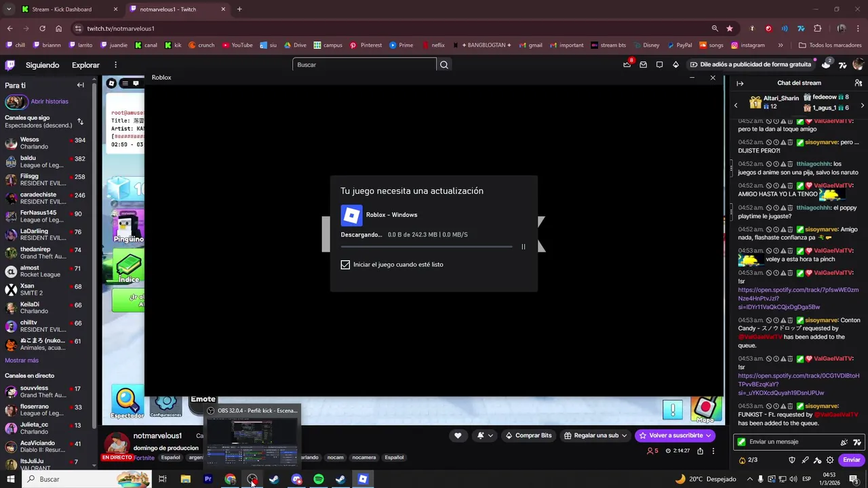Open chat community users list
Image resolution: width=868 pixels, height=488 pixels.
click(x=858, y=83)
